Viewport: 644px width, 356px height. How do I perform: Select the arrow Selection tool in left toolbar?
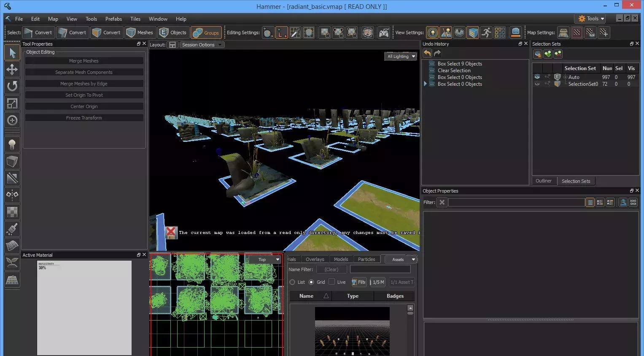coord(12,53)
